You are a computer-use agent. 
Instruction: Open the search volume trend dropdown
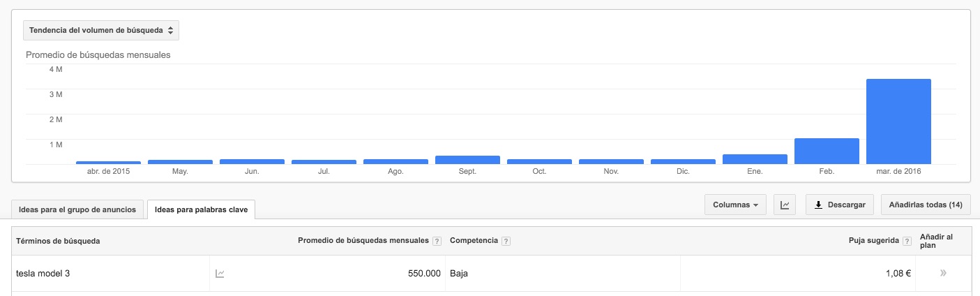pos(101,31)
